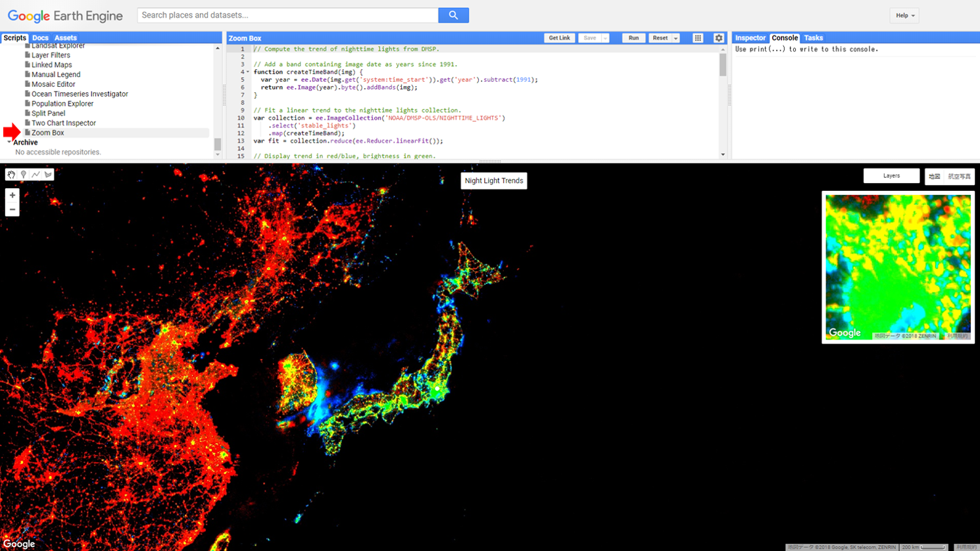Open the Manual Legend example script
The image size is (980, 551).
[x=56, y=75]
